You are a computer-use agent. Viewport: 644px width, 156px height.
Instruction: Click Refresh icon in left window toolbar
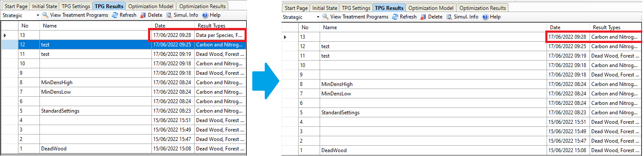(115, 15)
